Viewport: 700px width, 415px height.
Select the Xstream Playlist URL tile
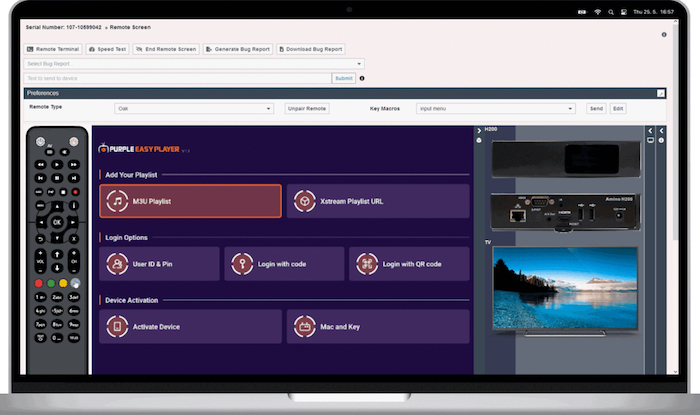[378, 201]
